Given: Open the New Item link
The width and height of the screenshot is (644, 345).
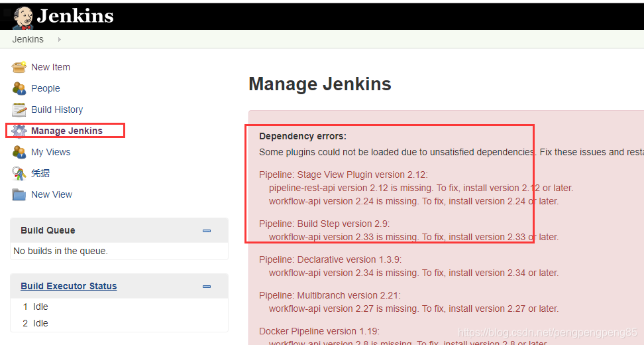Looking at the screenshot, I should click(x=50, y=67).
